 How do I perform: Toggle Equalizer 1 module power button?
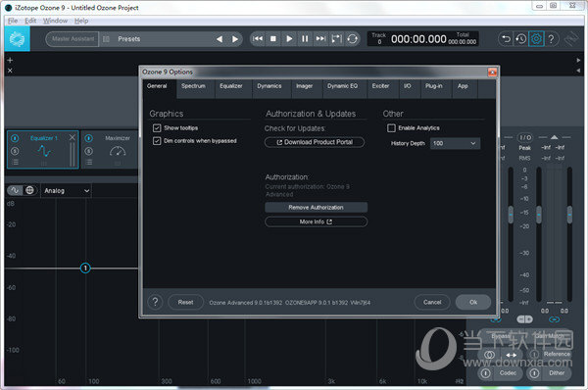(x=15, y=138)
